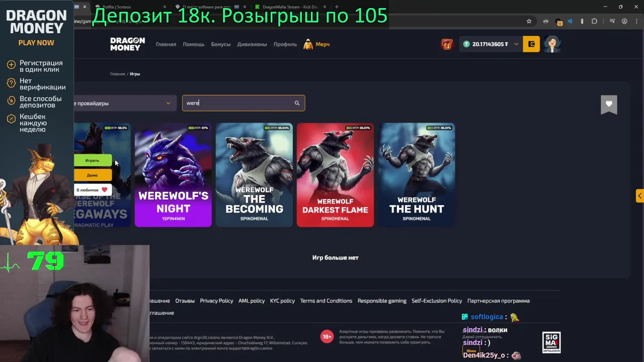Image resolution: width=644 pixels, height=362 pixels.
Task: Open Responsible gaming footer link
Action: coord(382,301)
